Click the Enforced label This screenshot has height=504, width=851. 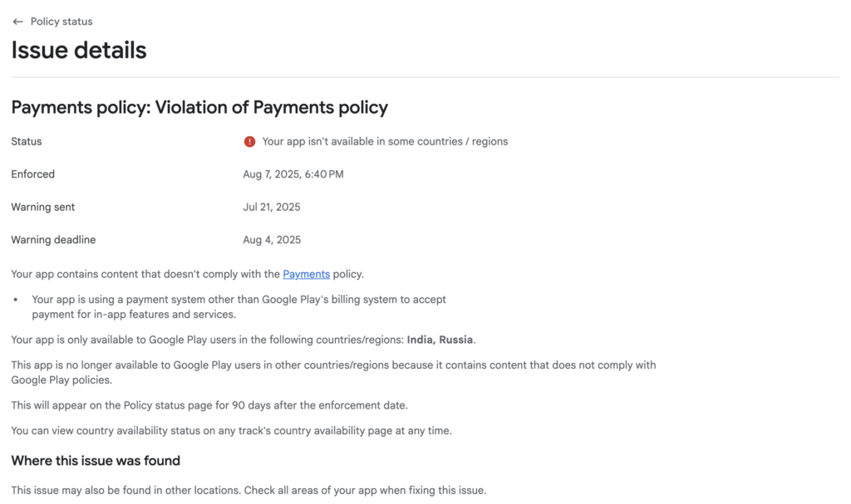(x=33, y=174)
